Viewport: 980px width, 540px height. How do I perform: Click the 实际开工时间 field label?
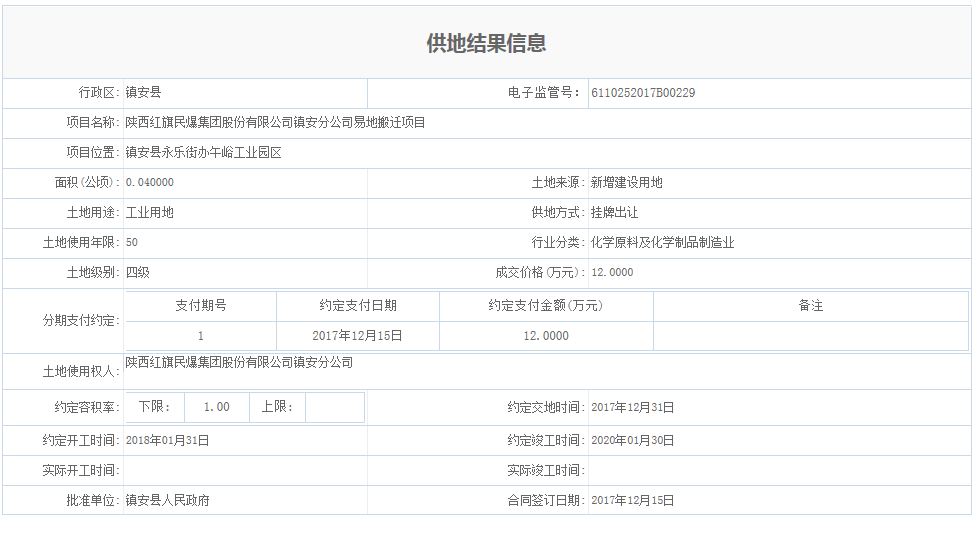81,471
